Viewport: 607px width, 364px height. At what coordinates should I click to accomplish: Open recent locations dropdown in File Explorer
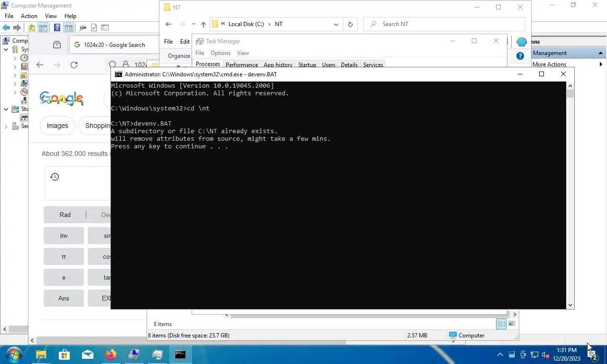coord(193,24)
